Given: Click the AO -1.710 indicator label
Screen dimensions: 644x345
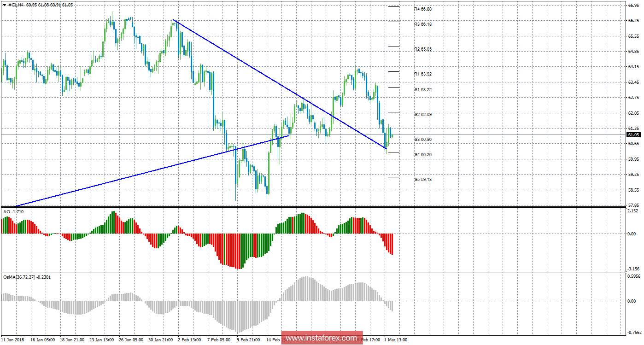Looking at the screenshot, I should point(13,211).
